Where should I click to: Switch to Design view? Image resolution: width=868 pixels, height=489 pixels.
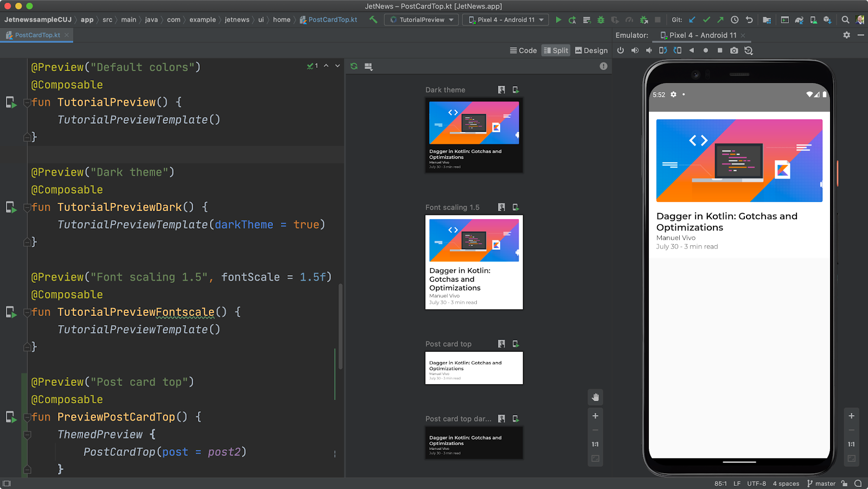coord(591,50)
